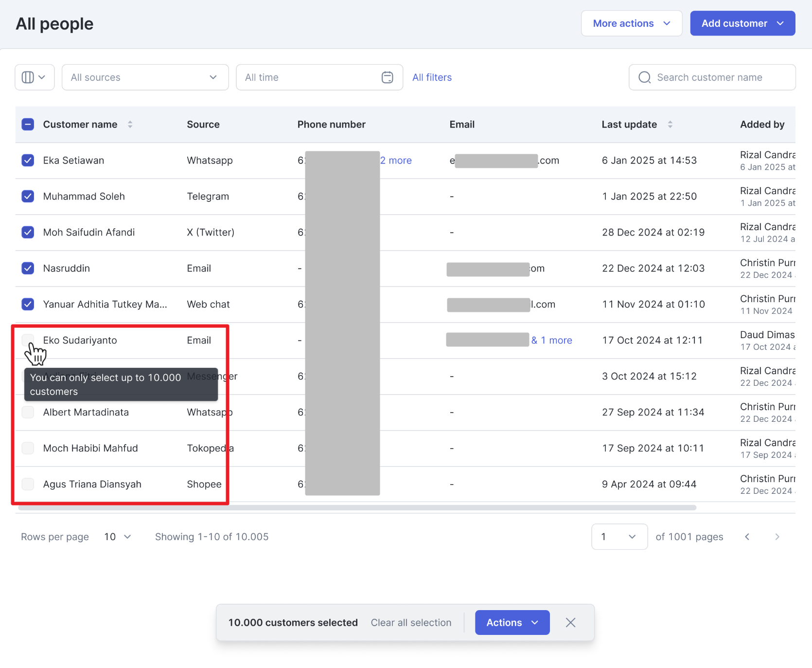Click '28 Dec 2024 at 02:19' last update
The image size is (812, 668).
653,233
